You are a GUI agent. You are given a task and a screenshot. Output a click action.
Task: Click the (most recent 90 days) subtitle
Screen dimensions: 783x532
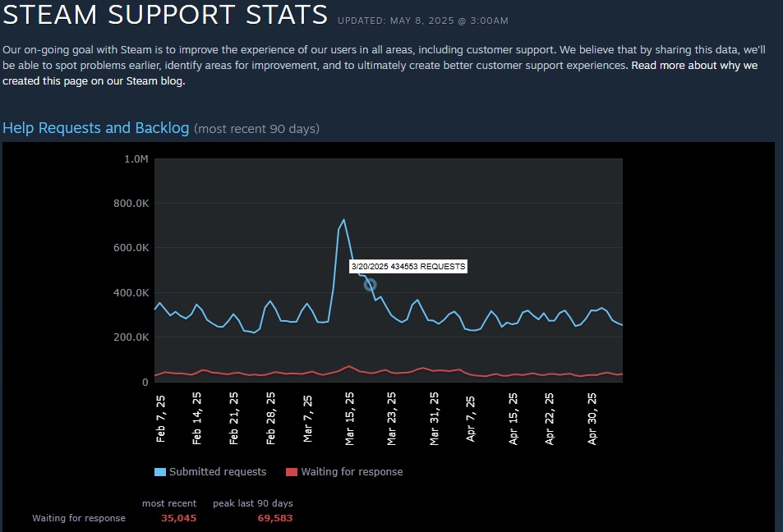tap(256, 129)
